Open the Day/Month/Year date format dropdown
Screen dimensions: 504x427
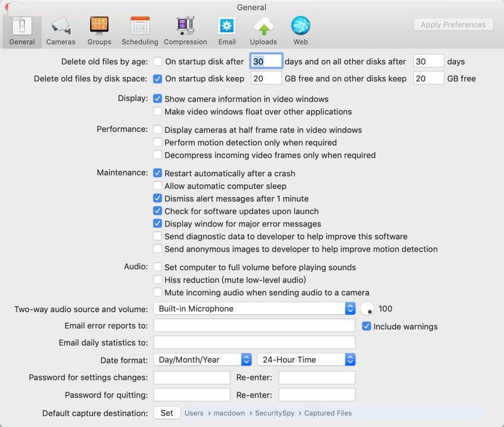[x=202, y=360]
